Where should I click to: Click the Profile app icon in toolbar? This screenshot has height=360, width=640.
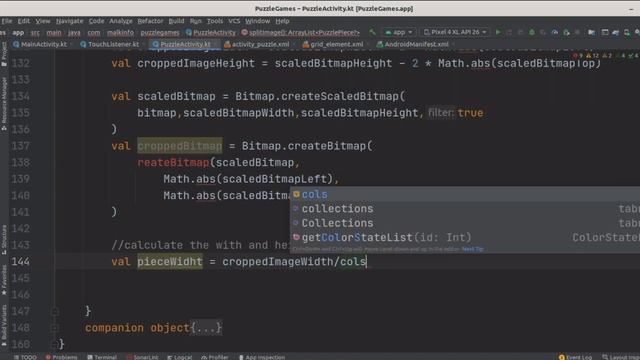[x=554, y=32]
